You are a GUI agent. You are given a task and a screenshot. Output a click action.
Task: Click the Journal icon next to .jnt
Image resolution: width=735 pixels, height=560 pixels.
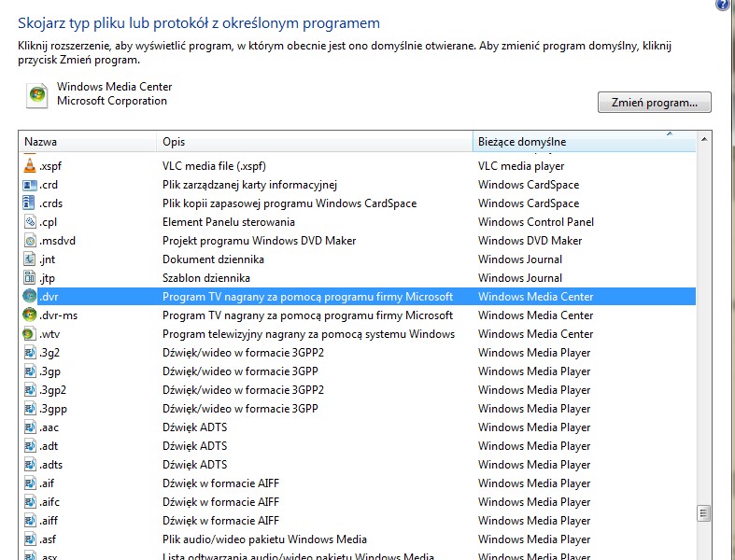30,259
